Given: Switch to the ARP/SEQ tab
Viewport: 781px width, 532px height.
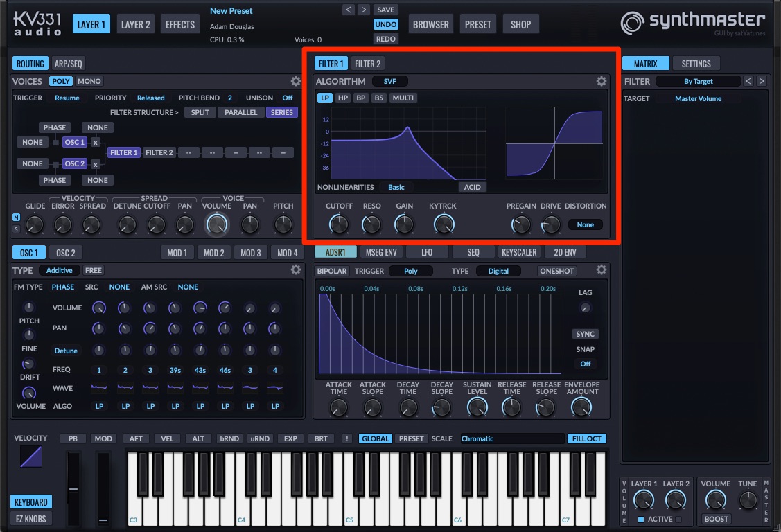Looking at the screenshot, I should click(68, 64).
